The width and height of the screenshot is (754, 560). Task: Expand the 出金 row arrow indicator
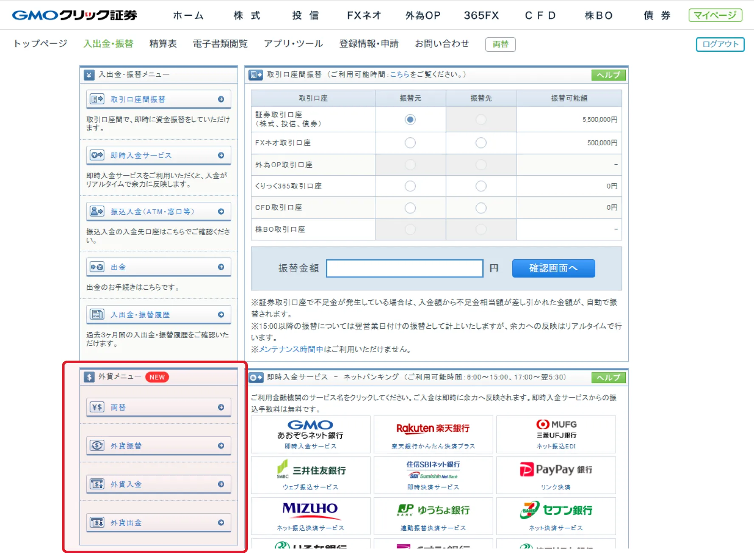pos(221,267)
